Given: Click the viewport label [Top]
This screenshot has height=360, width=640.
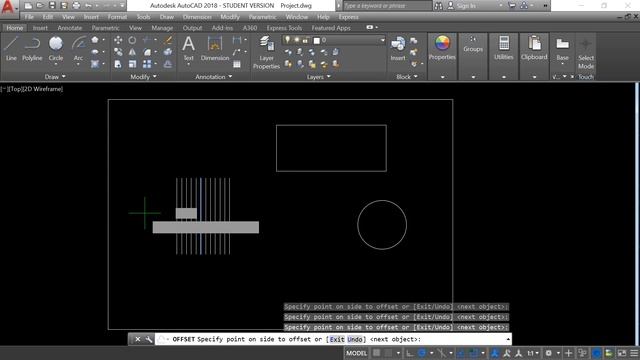Looking at the screenshot, I should [x=16, y=89].
